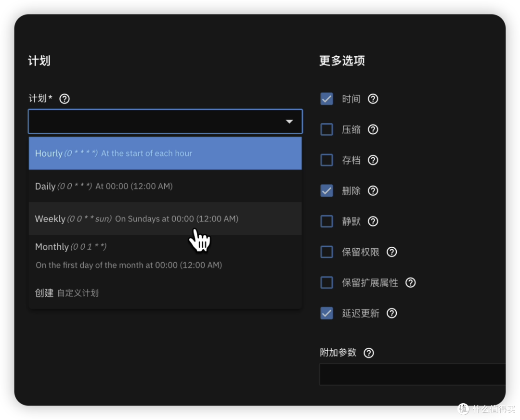
Task: Uncheck the 时间 checkbox
Action: (326, 99)
